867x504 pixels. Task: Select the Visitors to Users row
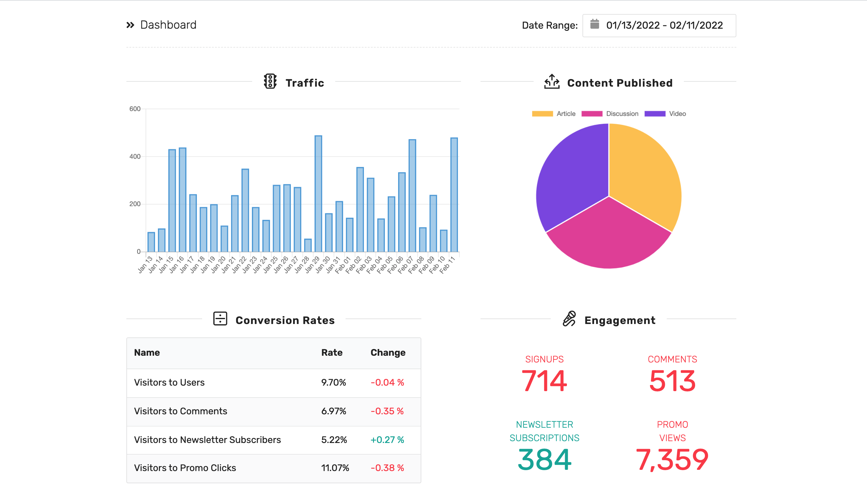click(x=274, y=383)
